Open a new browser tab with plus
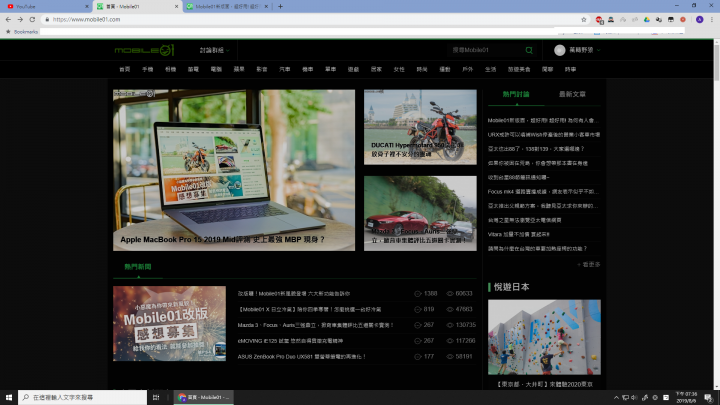 (280, 6)
